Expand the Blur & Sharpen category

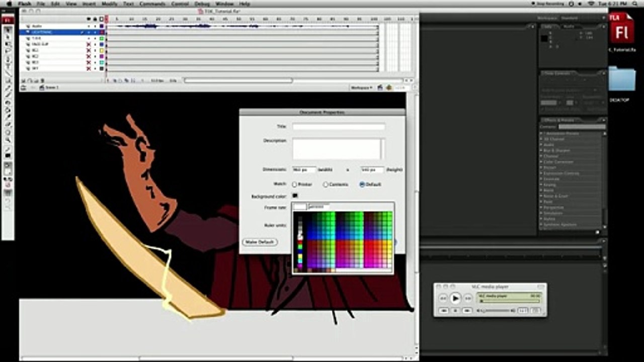541,150
